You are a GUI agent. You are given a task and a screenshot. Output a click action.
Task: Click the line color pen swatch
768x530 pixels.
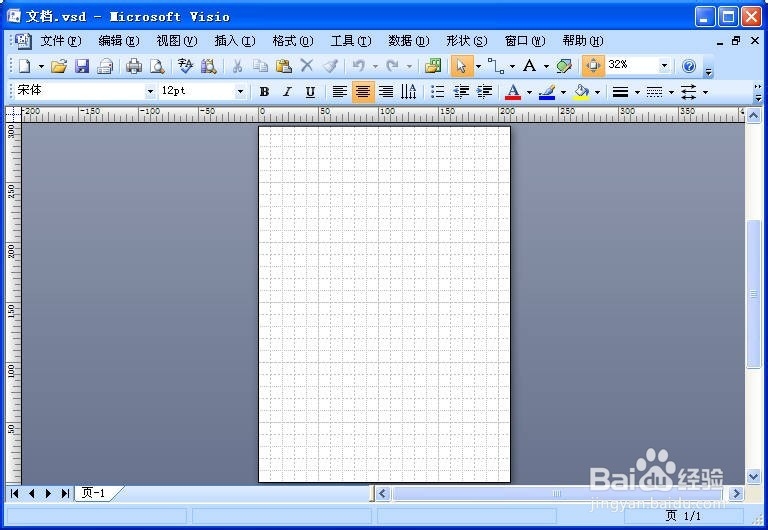(x=547, y=92)
